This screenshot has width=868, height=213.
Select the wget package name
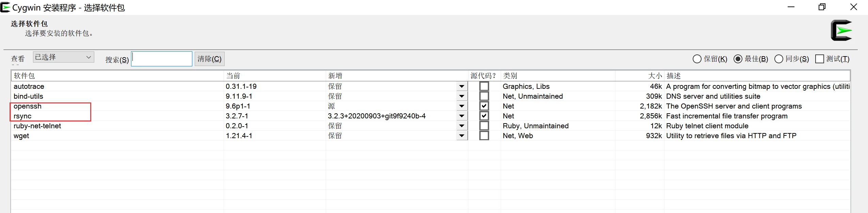21,136
